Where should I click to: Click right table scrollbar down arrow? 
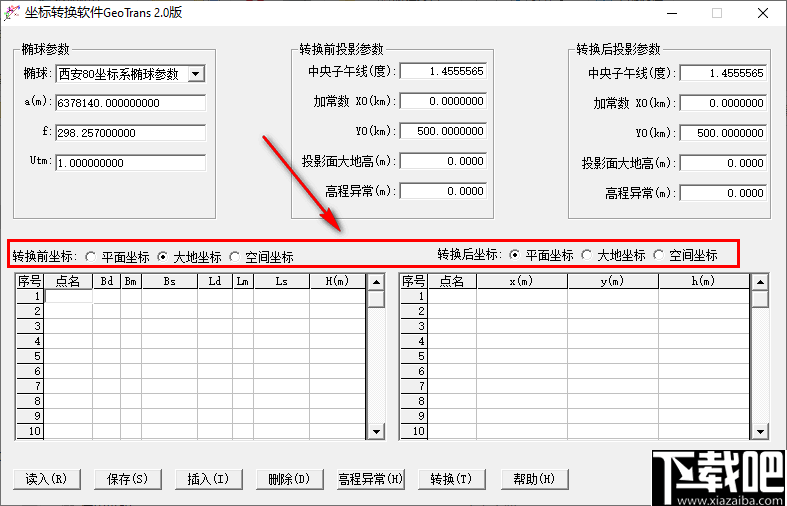click(x=760, y=431)
